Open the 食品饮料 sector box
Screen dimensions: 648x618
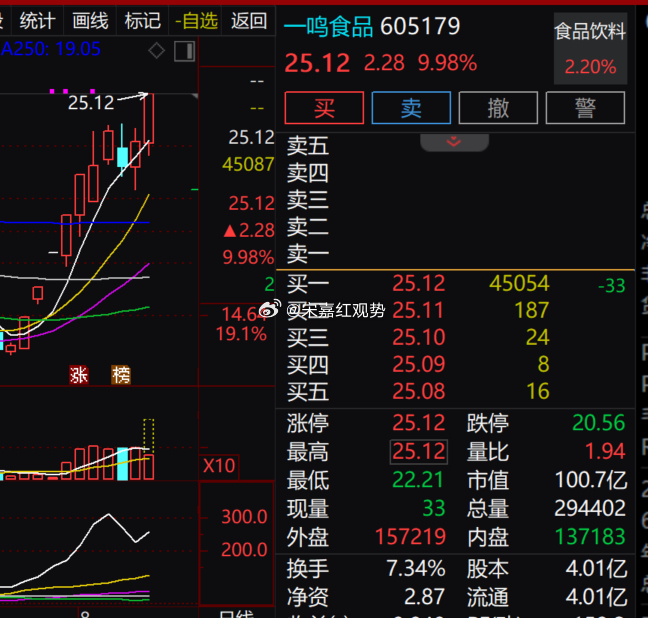click(590, 48)
